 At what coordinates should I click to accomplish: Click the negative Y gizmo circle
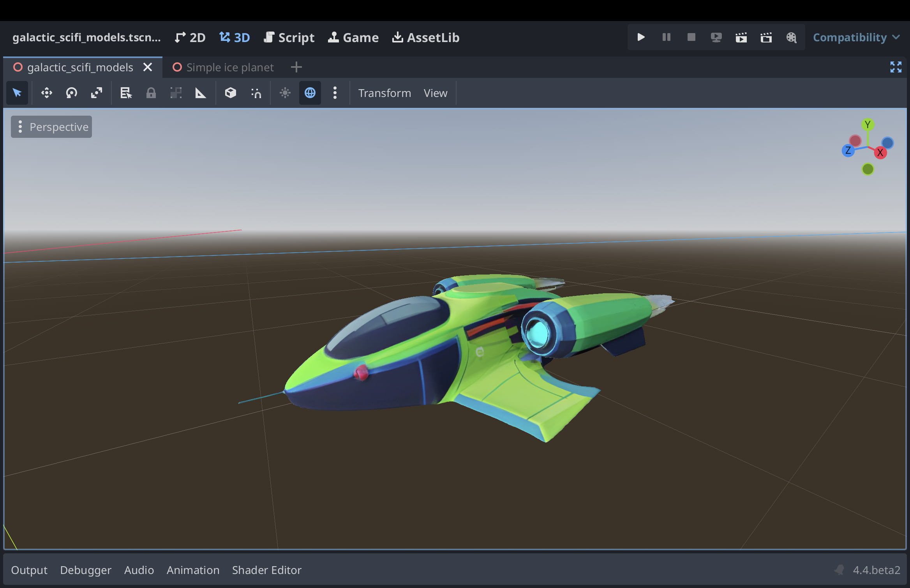868,169
